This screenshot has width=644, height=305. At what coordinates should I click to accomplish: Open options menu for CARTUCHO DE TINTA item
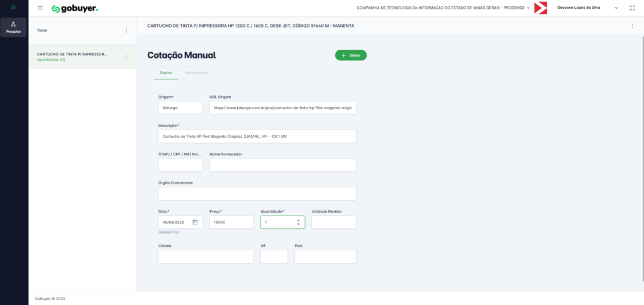click(126, 57)
